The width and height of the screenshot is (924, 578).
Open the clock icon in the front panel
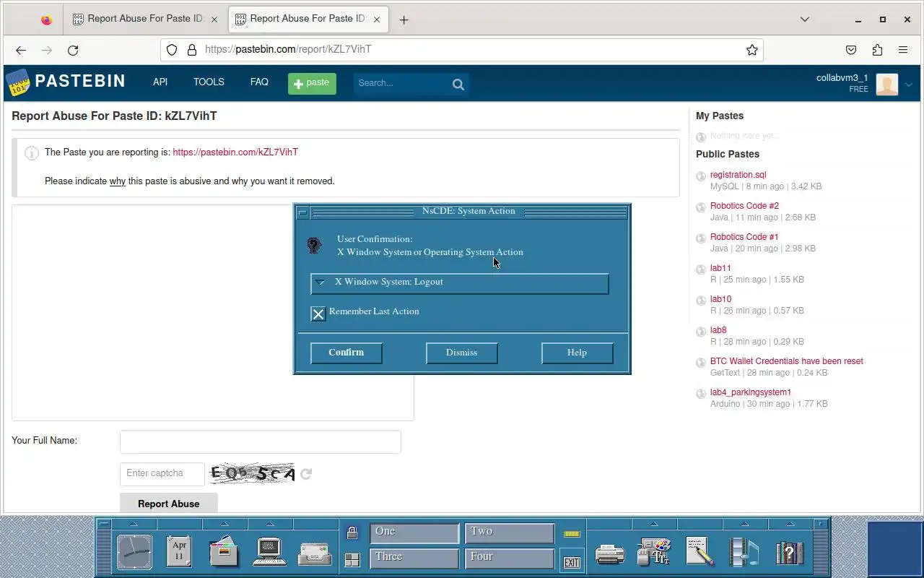(134, 553)
